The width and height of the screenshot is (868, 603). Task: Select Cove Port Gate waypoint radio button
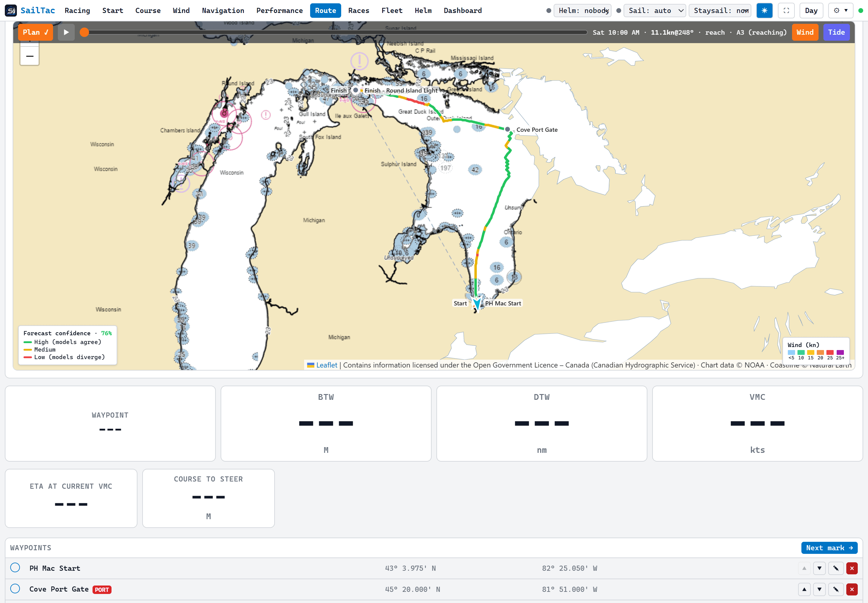(x=15, y=589)
